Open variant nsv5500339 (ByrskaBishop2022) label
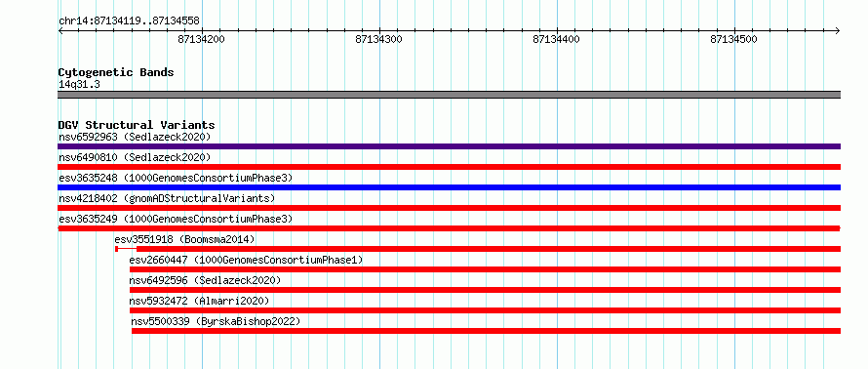Image resolution: width=868 pixels, height=369 pixels. (x=216, y=321)
